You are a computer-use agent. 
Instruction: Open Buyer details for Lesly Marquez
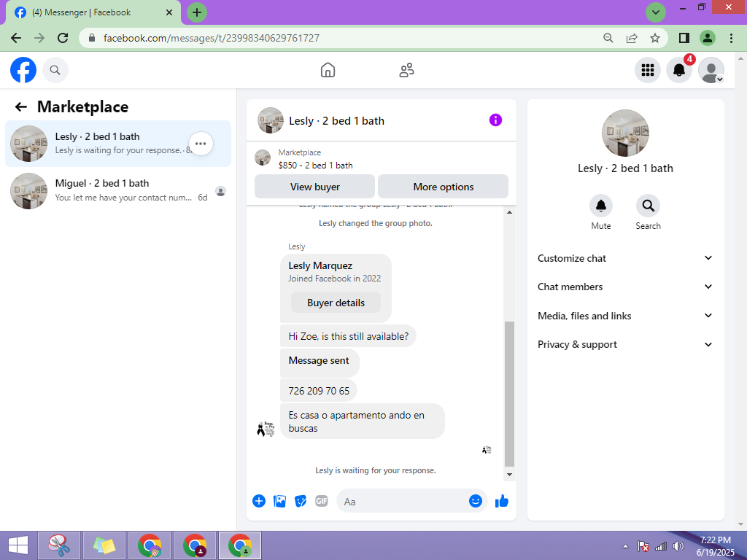(336, 303)
